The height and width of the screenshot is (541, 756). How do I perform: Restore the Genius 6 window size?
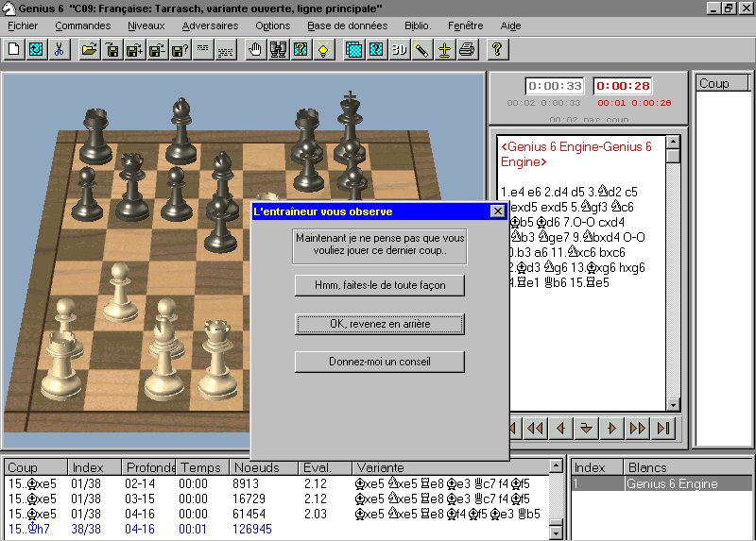[x=728, y=8]
